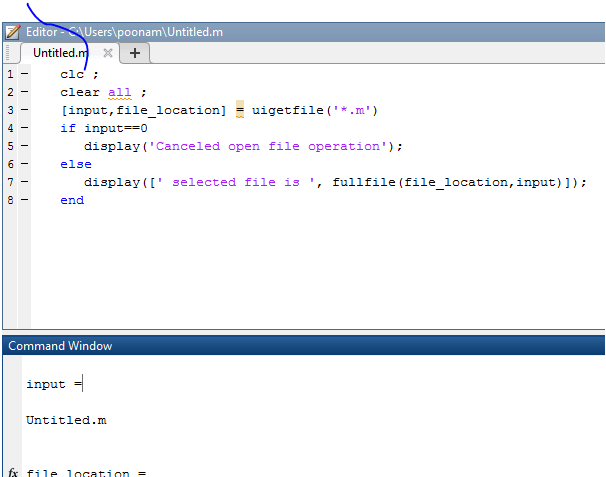606x477 pixels.
Task: Click the '*.m' string literal
Action: tap(352, 111)
